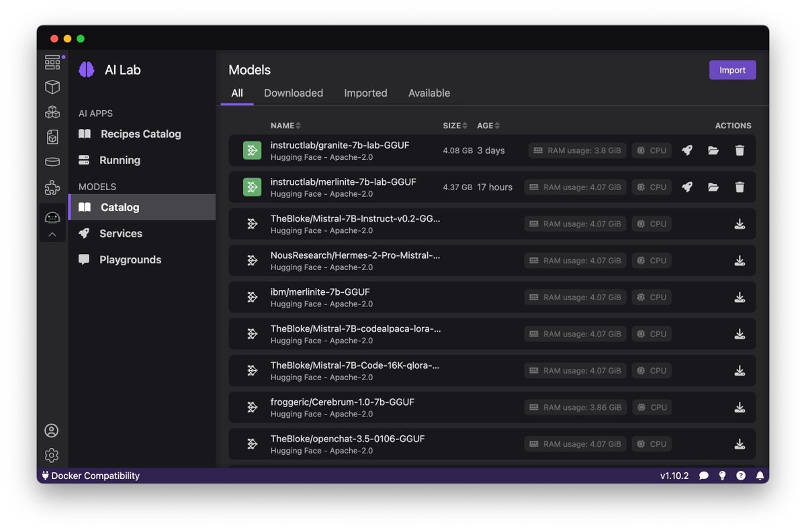Click the green status icon of merlinite-7b-lab-GGUF
The height and width of the screenshot is (532, 806).
click(x=253, y=187)
